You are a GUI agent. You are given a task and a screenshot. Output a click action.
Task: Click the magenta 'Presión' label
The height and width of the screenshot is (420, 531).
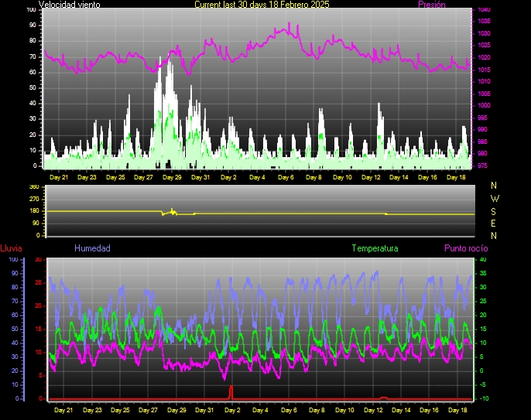click(431, 5)
